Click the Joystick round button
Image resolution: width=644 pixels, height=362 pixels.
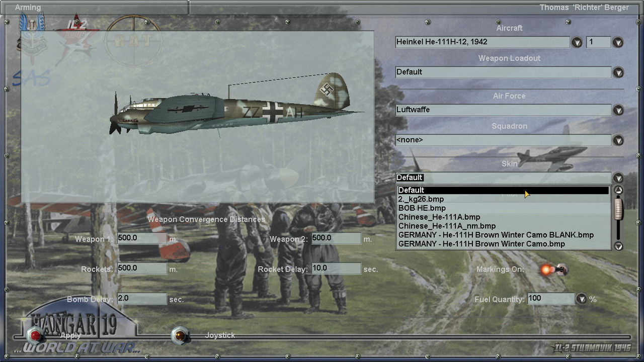[180, 335]
